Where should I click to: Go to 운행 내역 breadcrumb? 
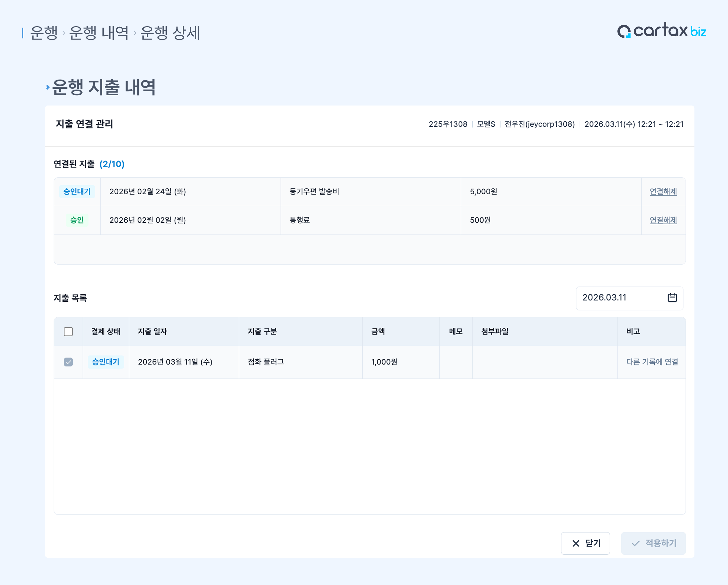point(99,33)
